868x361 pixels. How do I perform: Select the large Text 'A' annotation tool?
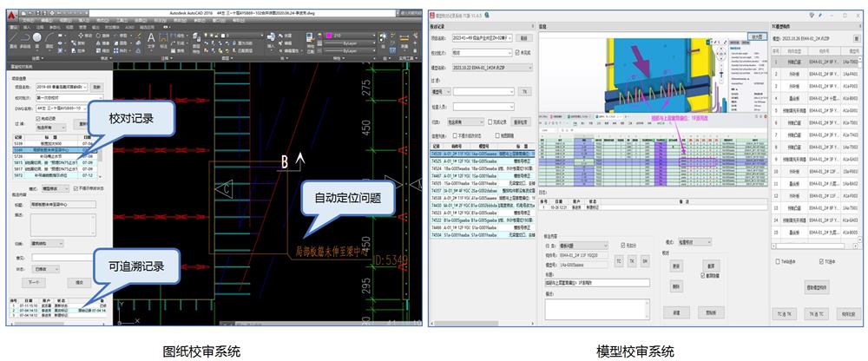(152, 39)
